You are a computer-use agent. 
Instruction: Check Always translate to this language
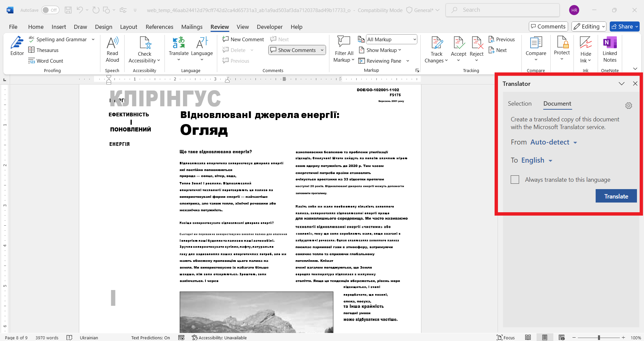515,179
